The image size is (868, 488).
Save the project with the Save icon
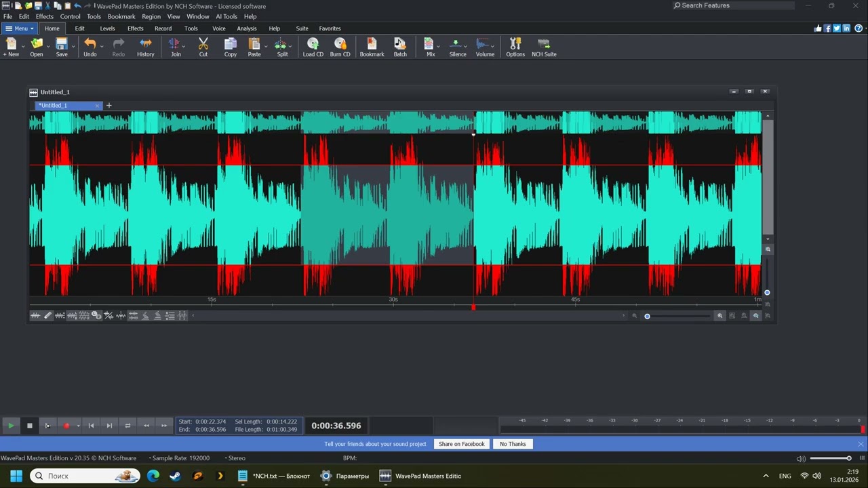62,47
